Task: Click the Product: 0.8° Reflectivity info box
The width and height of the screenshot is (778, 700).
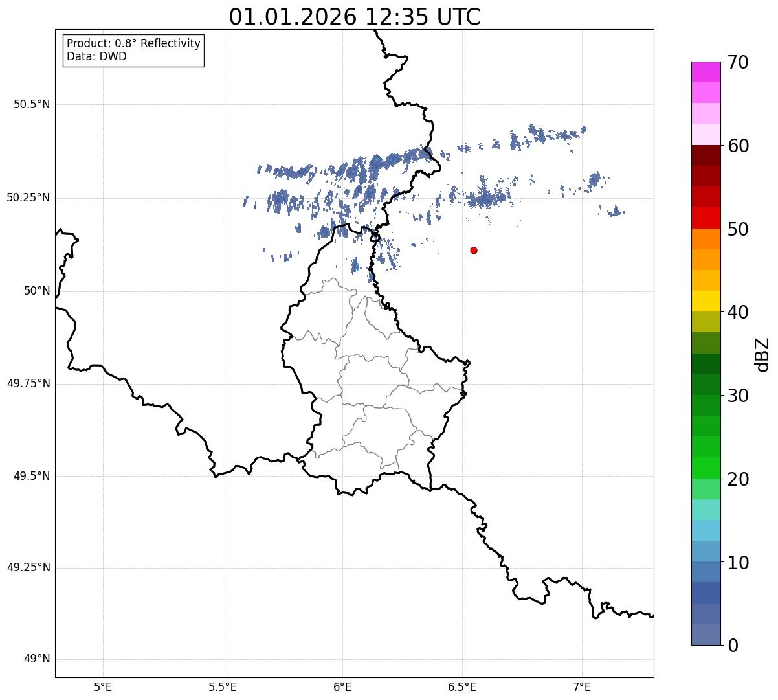Action: (x=134, y=51)
